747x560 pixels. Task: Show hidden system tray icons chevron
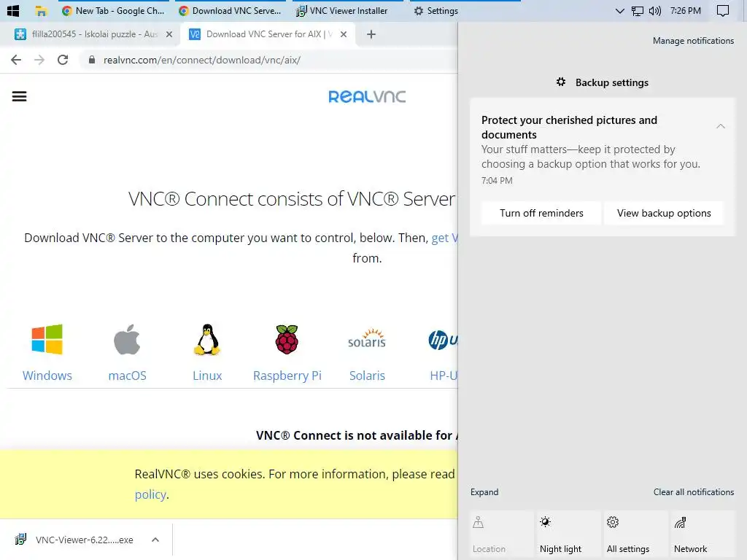point(619,11)
